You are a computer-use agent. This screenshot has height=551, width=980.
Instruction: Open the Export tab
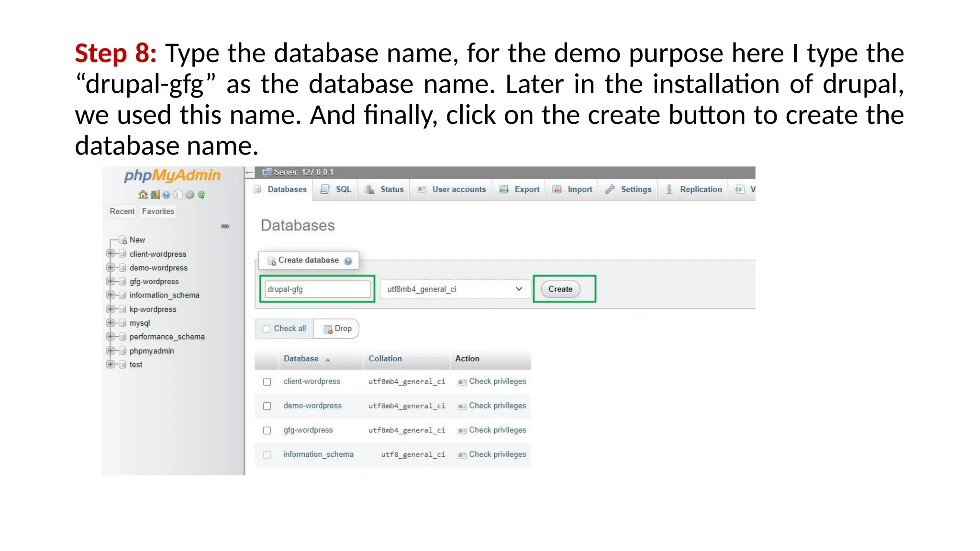519,189
